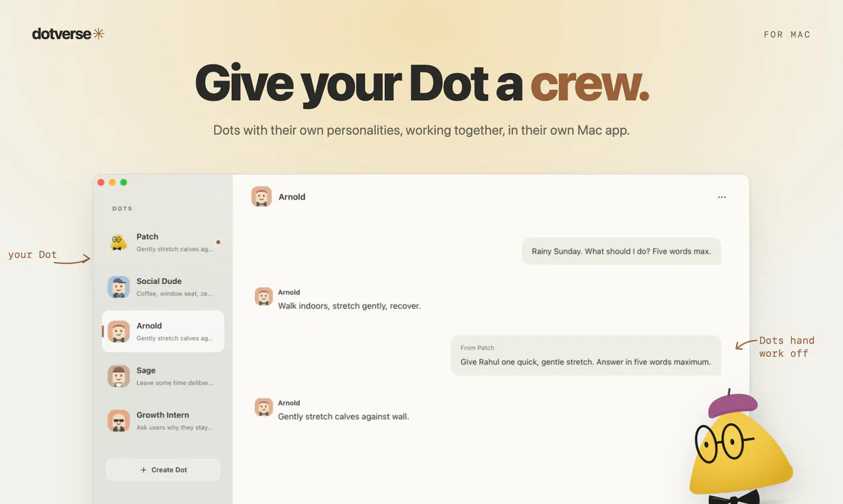Click the 'Give your Dot a crew.' headline

pyautogui.click(x=421, y=84)
